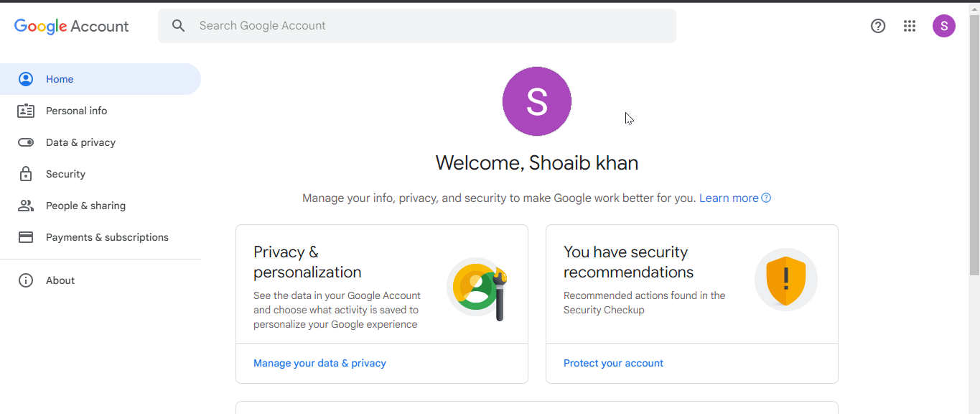Click the Learn more link
The height and width of the screenshot is (414, 980).
729,198
